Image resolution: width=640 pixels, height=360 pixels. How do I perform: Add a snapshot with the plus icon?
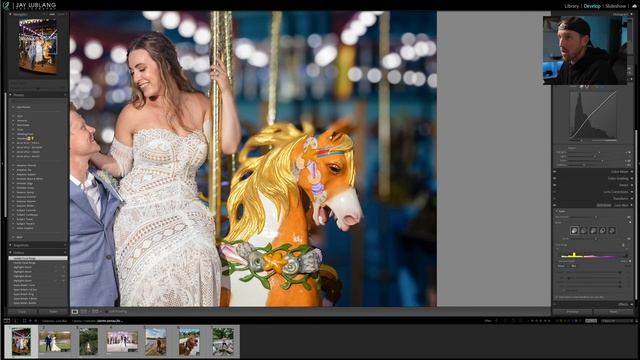pyautogui.click(x=64, y=245)
